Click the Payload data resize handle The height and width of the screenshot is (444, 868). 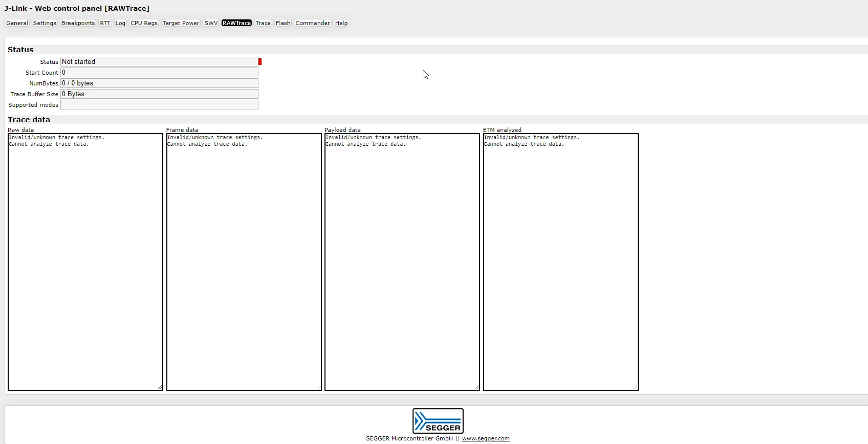point(476,387)
